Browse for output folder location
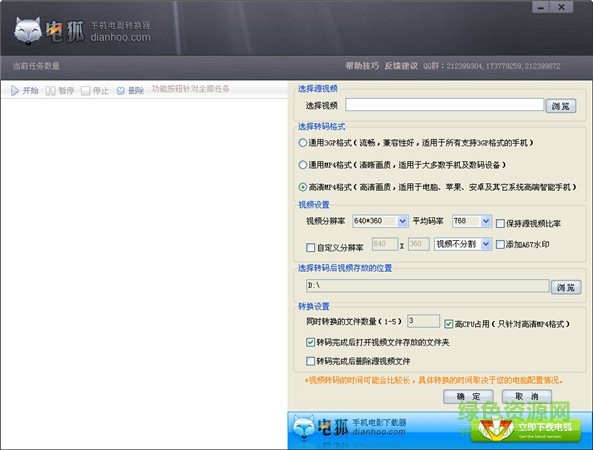593x450 pixels. click(566, 287)
